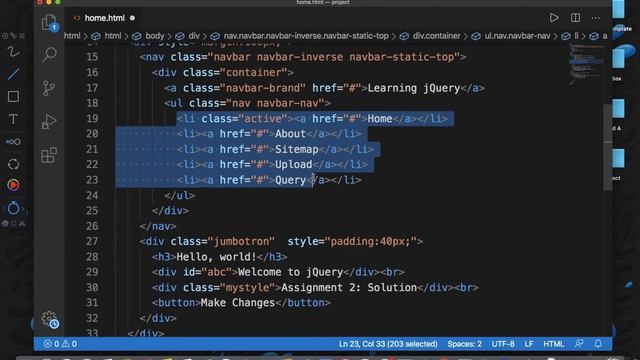This screenshot has height=360, width=640.
Task: Change the language mode via HTML
Action: [x=553, y=344]
